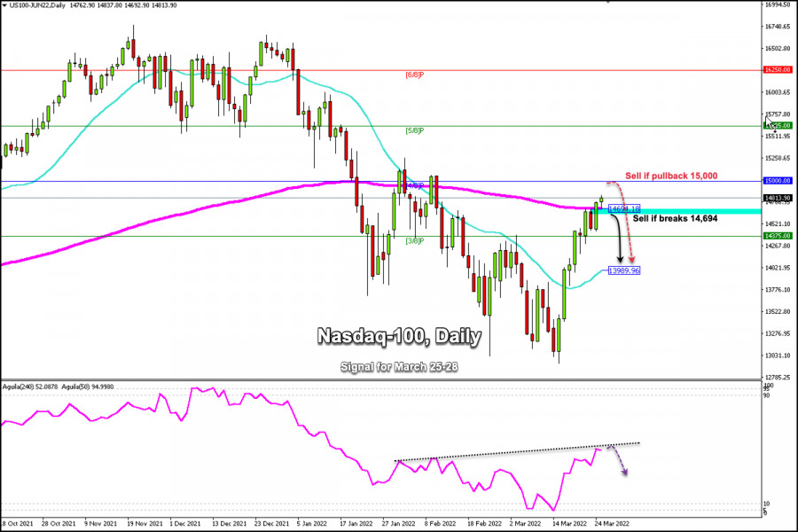Image resolution: width=798 pixels, height=532 pixels.
Task: Click the 16003.65 price axis value
Action: [778, 92]
